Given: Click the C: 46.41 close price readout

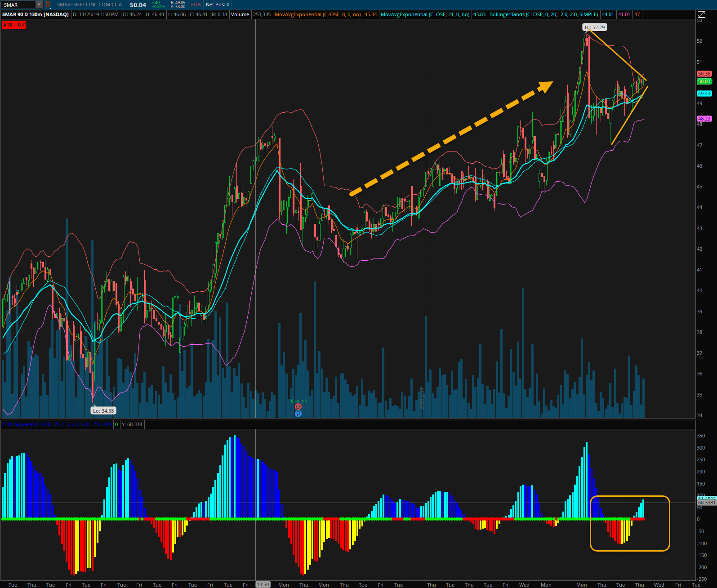Looking at the screenshot, I should tap(199, 14).
